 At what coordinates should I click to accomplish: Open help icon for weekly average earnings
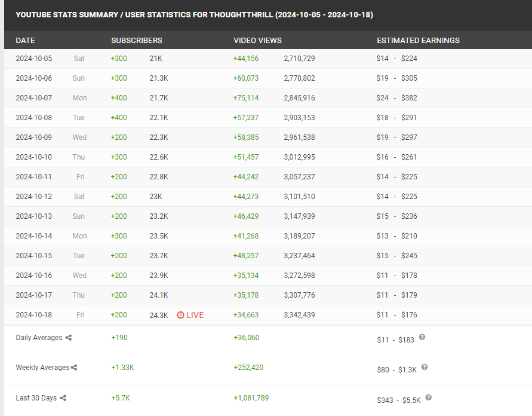tap(425, 367)
